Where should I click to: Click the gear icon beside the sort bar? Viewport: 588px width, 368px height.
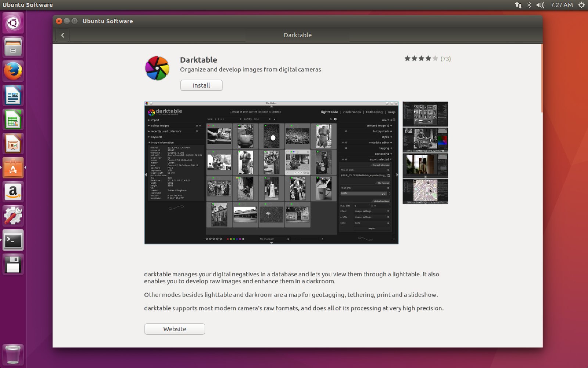(335, 119)
